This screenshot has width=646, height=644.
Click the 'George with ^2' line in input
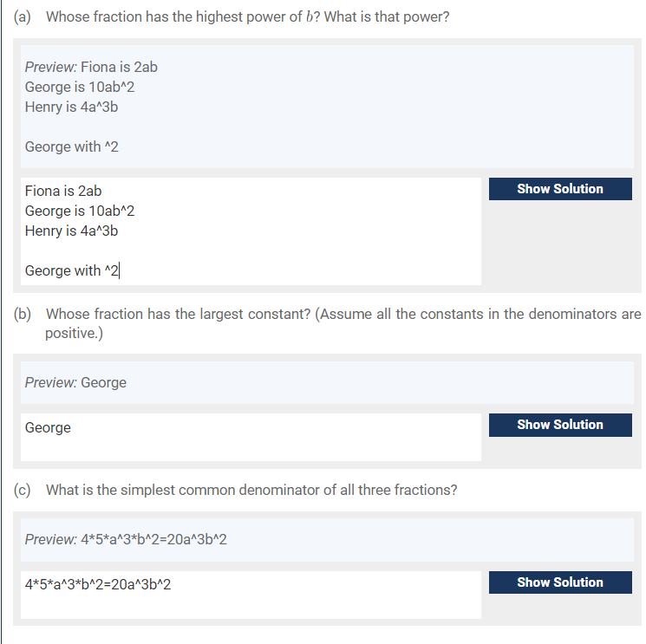click(72, 271)
